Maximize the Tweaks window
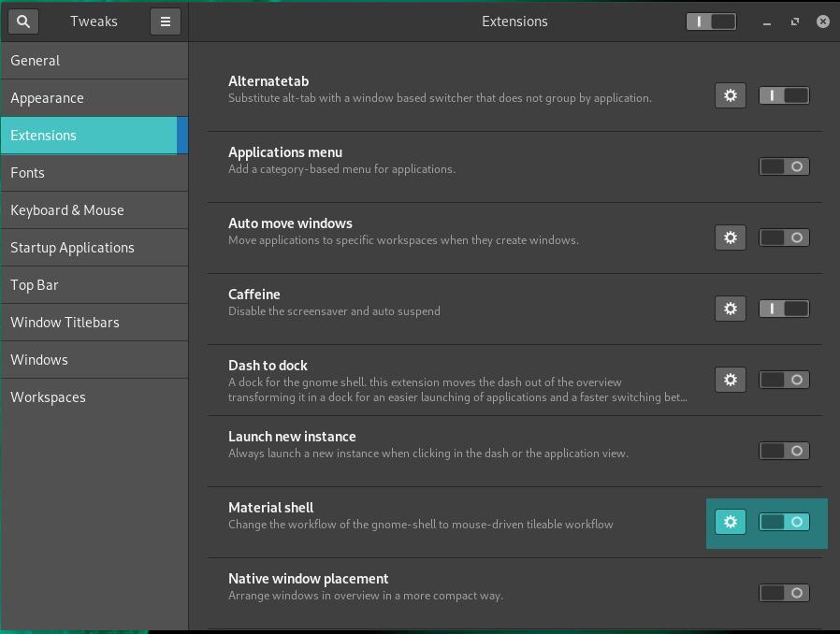The width and height of the screenshot is (840, 634). coord(795,22)
